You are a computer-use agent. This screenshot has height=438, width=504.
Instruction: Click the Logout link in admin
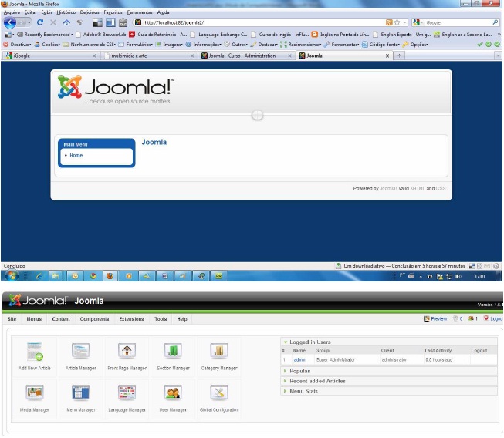pyautogui.click(x=493, y=318)
